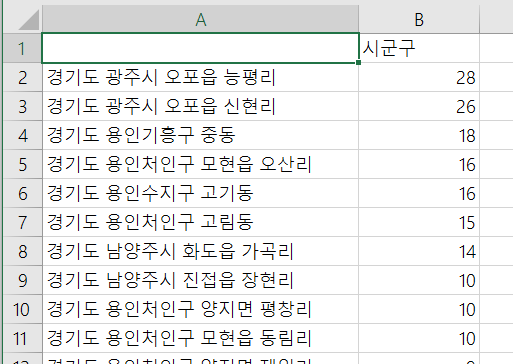Select row 11 header
Viewport: 513px width, 364px height.
coord(22,338)
